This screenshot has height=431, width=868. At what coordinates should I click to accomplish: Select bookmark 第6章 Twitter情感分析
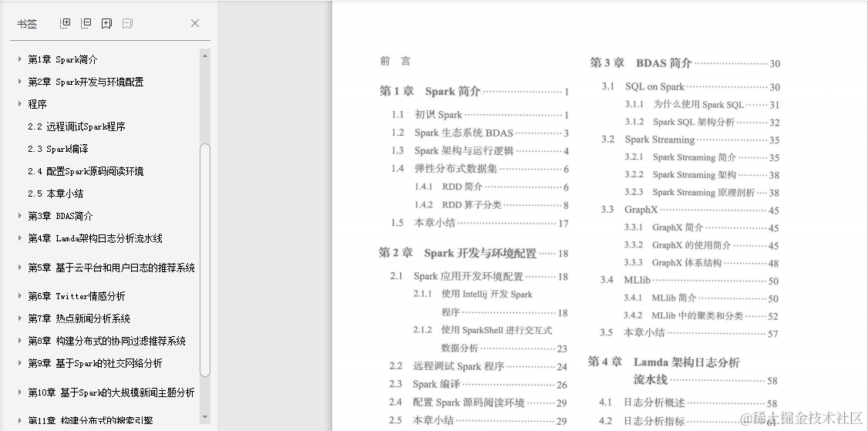point(76,296)
